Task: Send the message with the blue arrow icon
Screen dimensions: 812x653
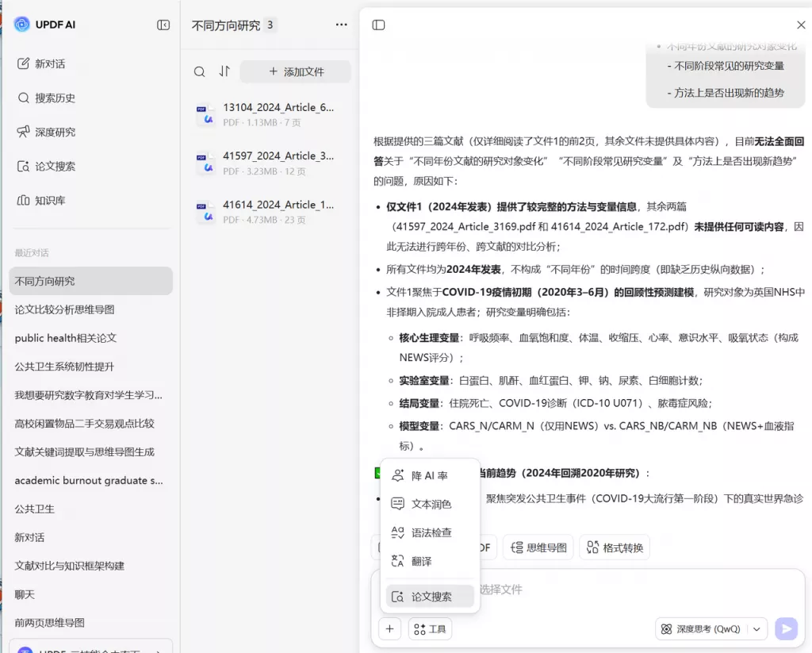Action: pos(786,628)
